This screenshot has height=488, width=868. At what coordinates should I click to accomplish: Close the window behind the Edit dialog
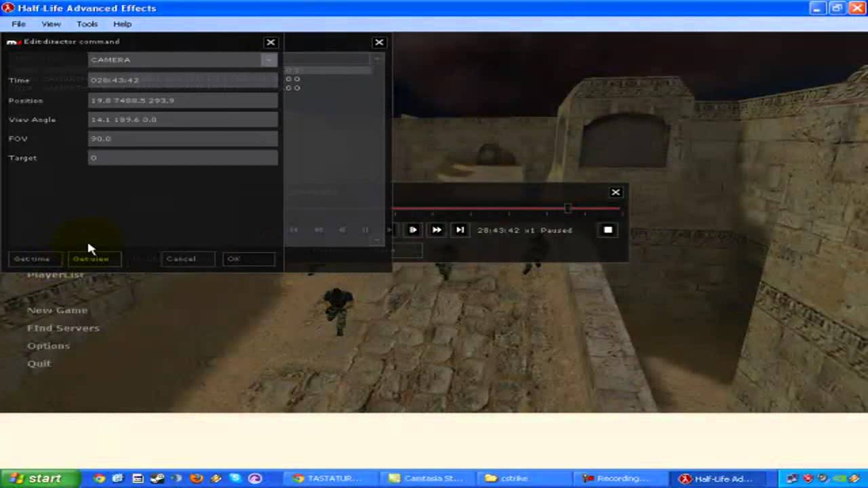[379, 42]
